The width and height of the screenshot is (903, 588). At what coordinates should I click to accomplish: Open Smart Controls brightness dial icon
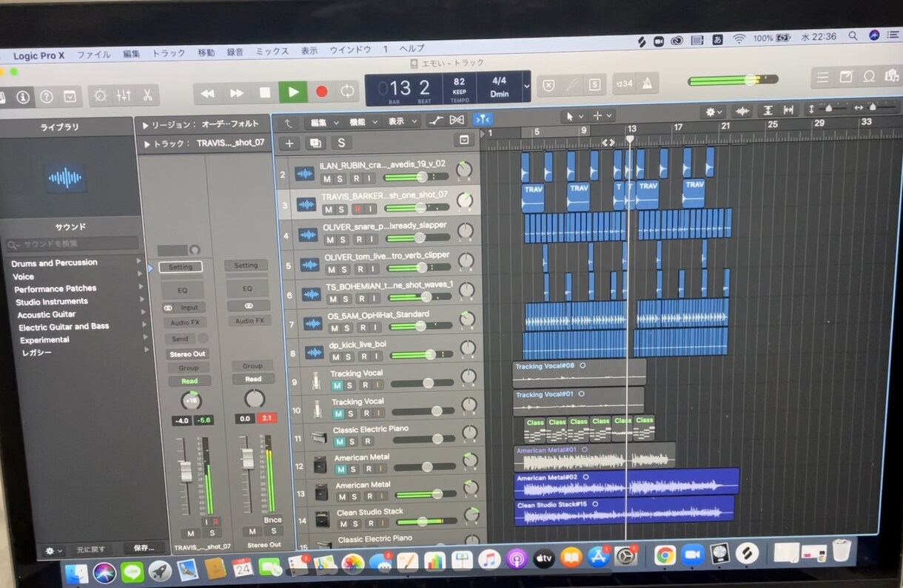point(100,95)
